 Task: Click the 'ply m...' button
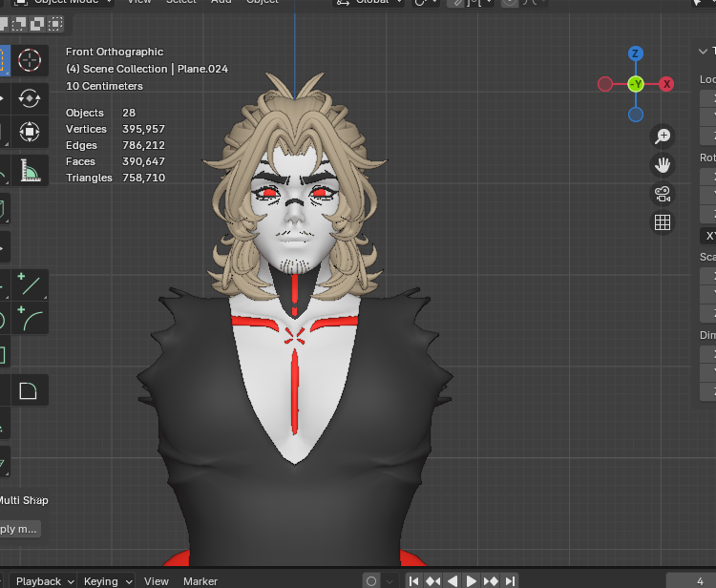coord(18,529)
